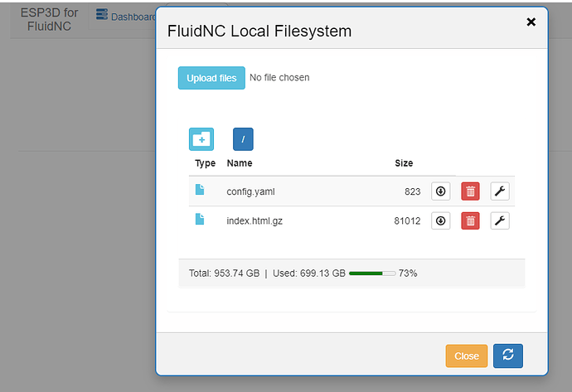Click the Type column header

pyautogui.click(x=205, y=163)
